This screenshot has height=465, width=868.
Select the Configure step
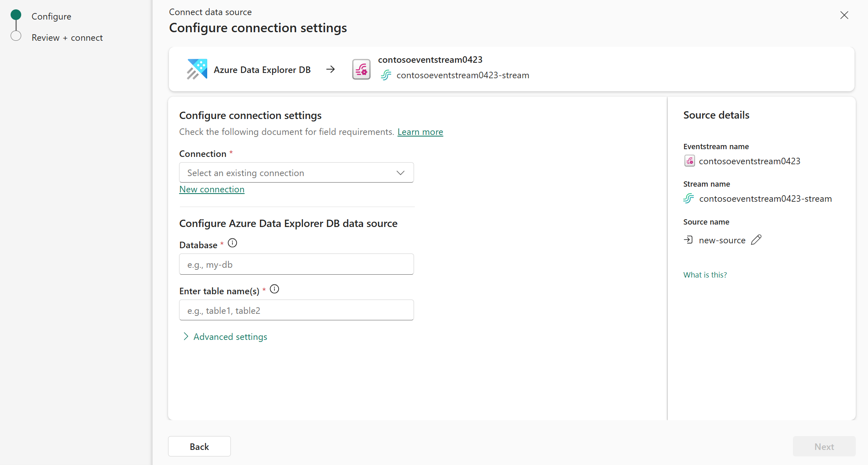tap(51, 16)
